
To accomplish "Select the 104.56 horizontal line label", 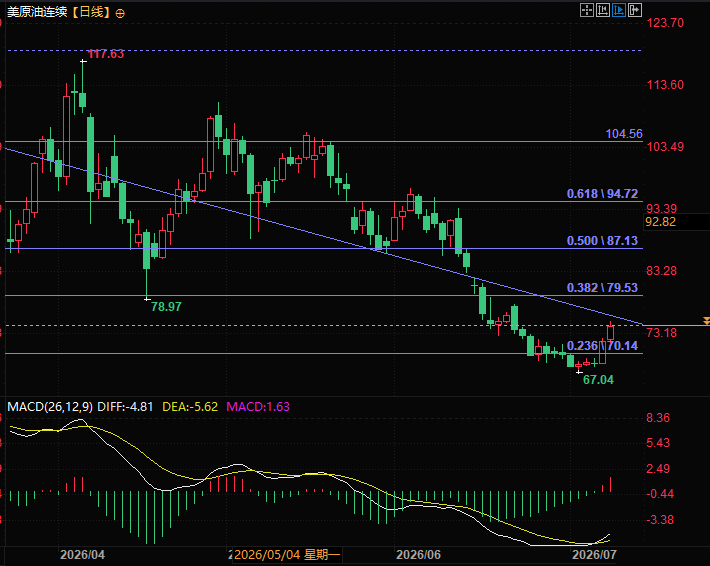I will pyautogui.click(x=624, y=134).
